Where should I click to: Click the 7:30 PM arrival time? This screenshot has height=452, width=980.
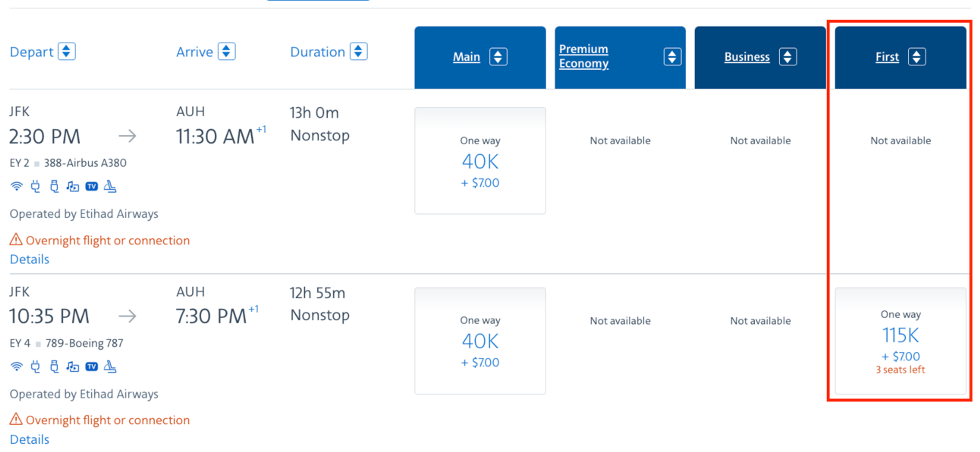[211, 316]
